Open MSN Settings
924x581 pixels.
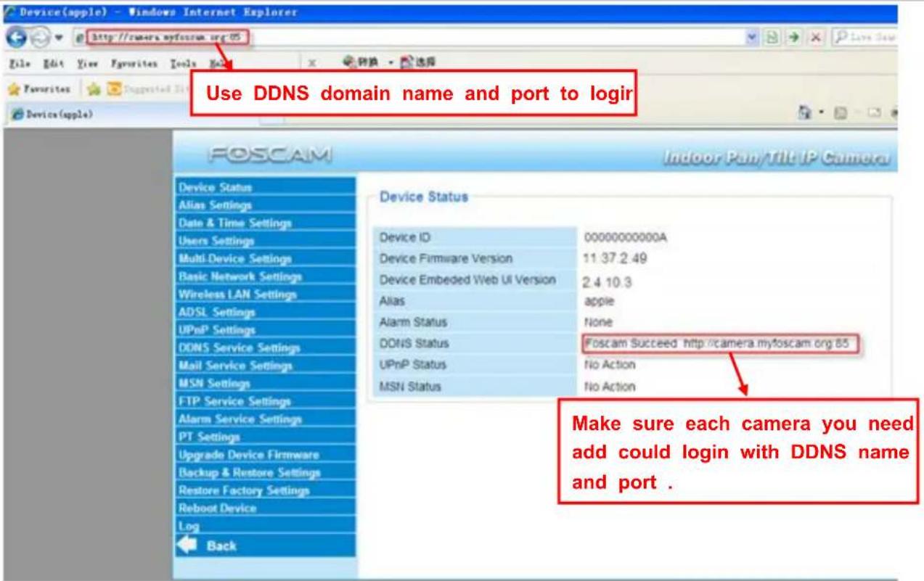(x=266, y=383)
